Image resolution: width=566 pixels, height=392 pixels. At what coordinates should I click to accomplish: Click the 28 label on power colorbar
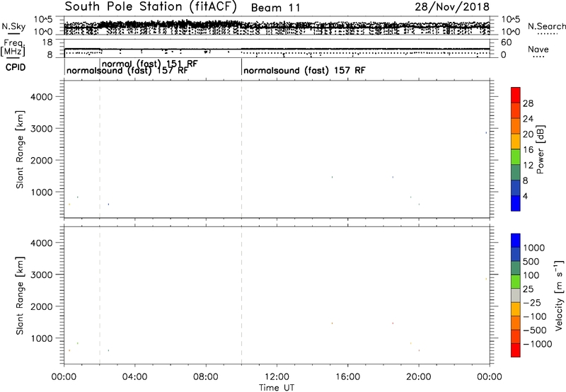point(528,103)
